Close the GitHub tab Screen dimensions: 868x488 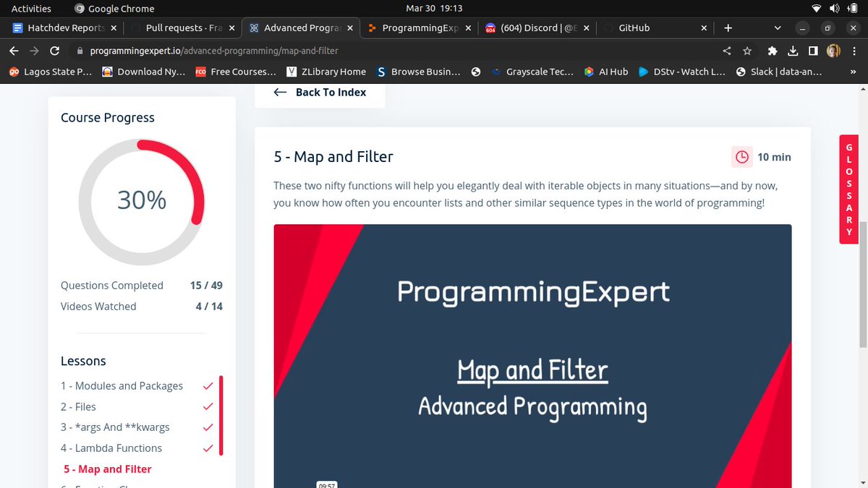pos(704,28)
